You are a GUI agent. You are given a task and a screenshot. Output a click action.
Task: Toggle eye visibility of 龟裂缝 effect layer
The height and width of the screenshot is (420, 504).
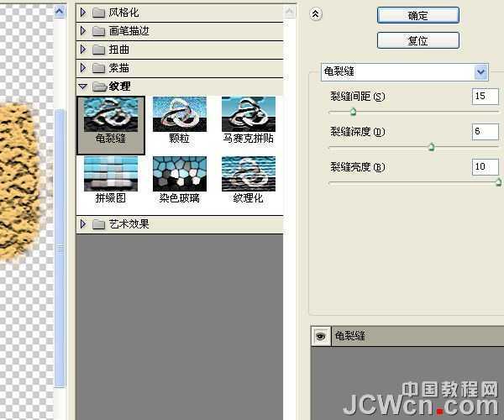click(x=320, y=335)
